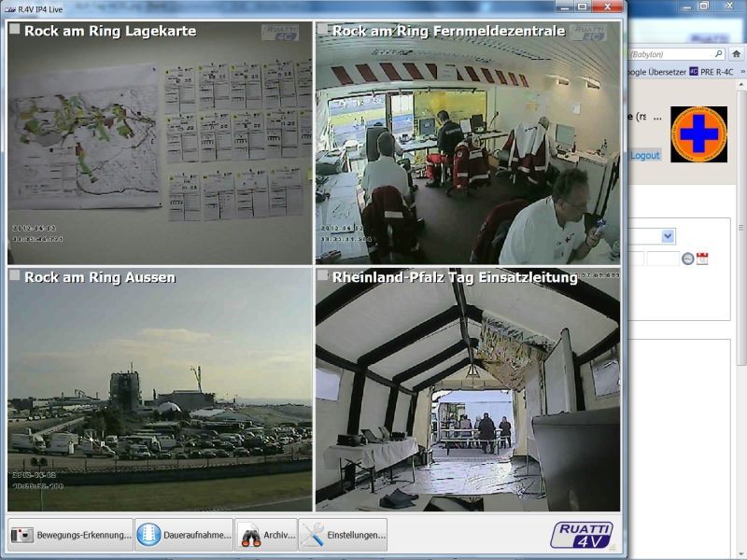Image resolution: width=747 pixels, height=560 pixels.
Task: Tick the Rock am Ring Fernmeldezentrale checkbox
Action: pyautogui.click(x=322, y=30)
